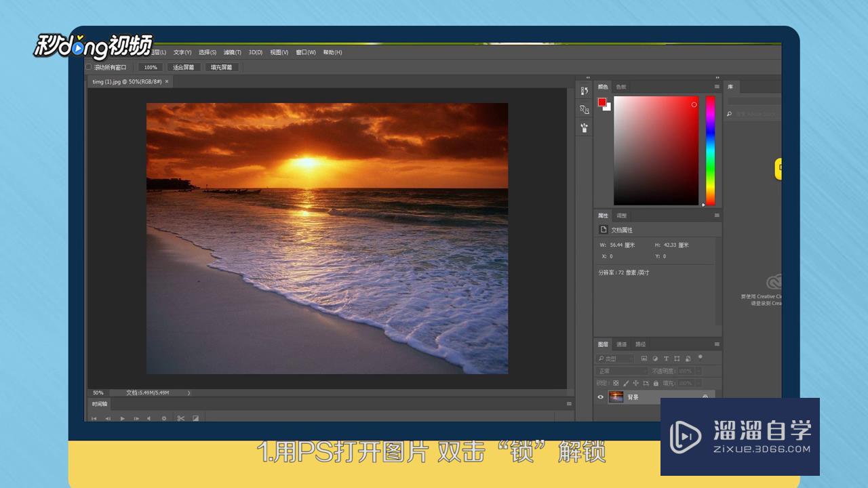This screenshot has height=488, width=868.
Task: Click the lock transparent pixels icon
Action: point(616,383)
